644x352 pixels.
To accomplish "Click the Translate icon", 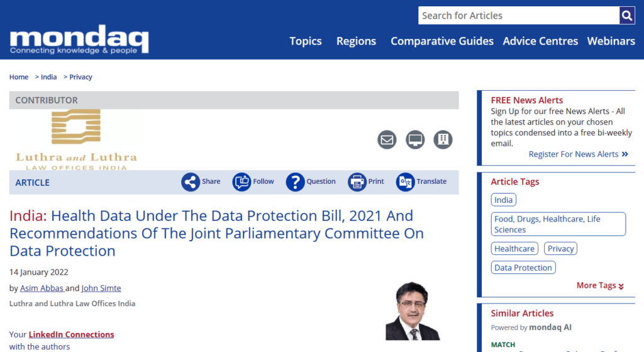I will (x=405, y=182).
